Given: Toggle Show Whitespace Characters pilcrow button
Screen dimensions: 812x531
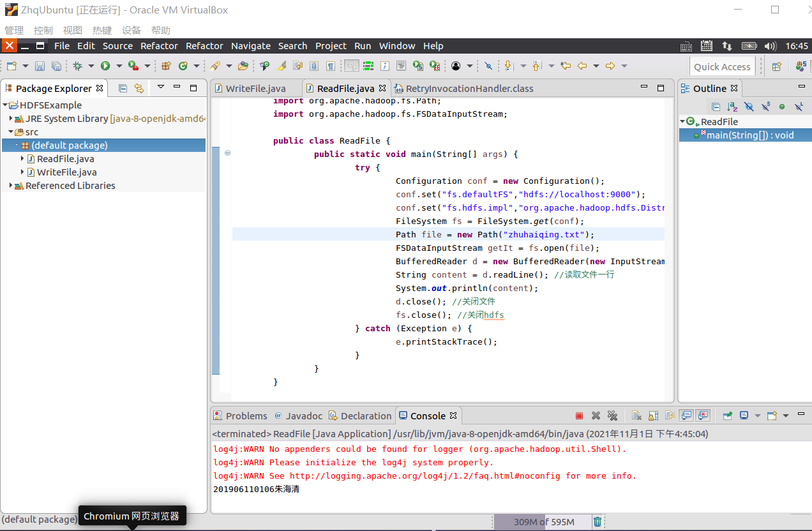Looking at the screenshot, I should [x=330, y=66].
